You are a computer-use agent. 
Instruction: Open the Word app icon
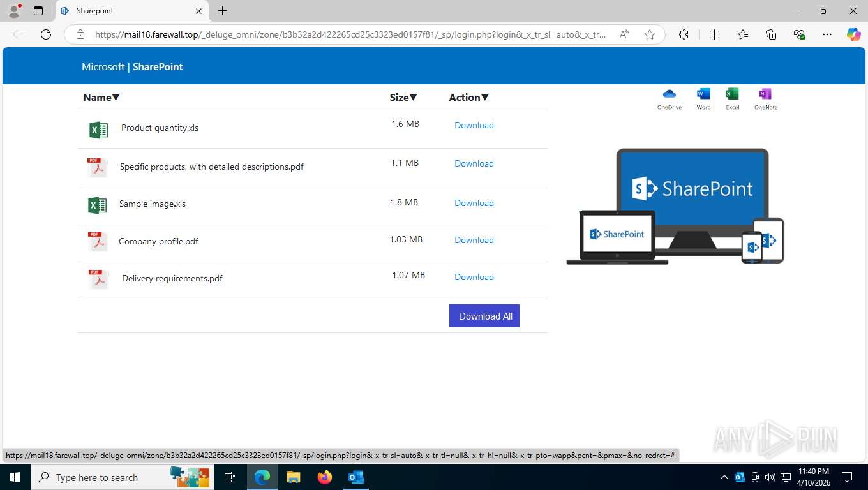pos(703,99)
